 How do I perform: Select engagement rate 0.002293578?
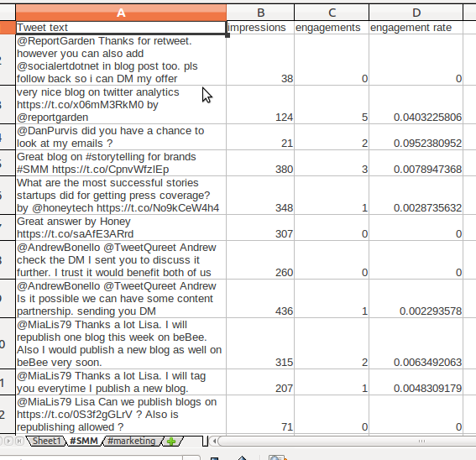pos(416,299)
